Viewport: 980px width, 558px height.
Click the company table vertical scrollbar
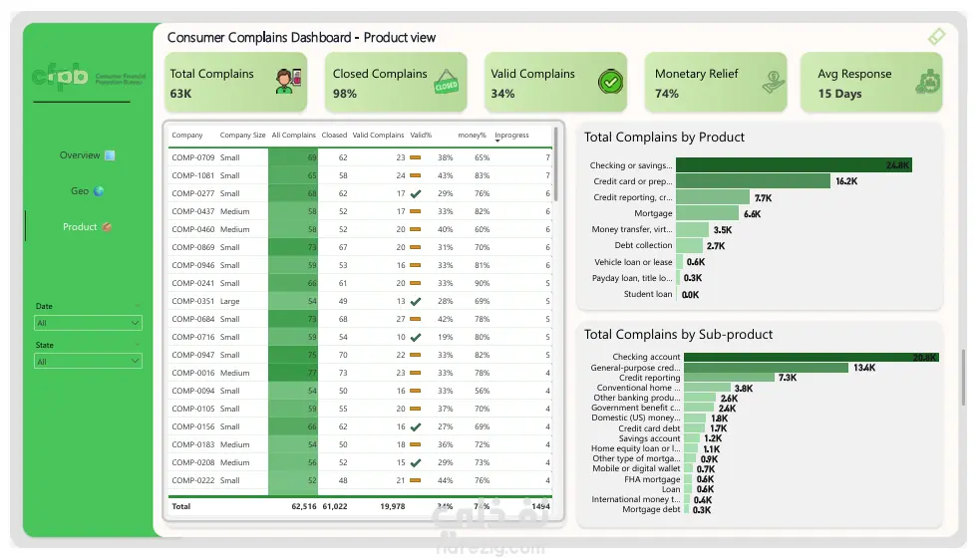point(555,164)
